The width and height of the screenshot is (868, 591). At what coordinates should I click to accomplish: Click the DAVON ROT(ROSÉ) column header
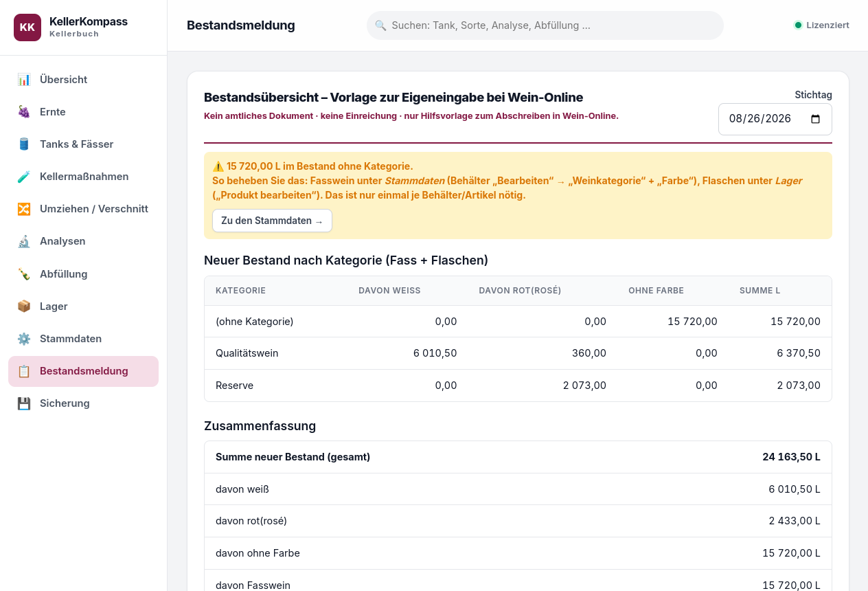520,291
